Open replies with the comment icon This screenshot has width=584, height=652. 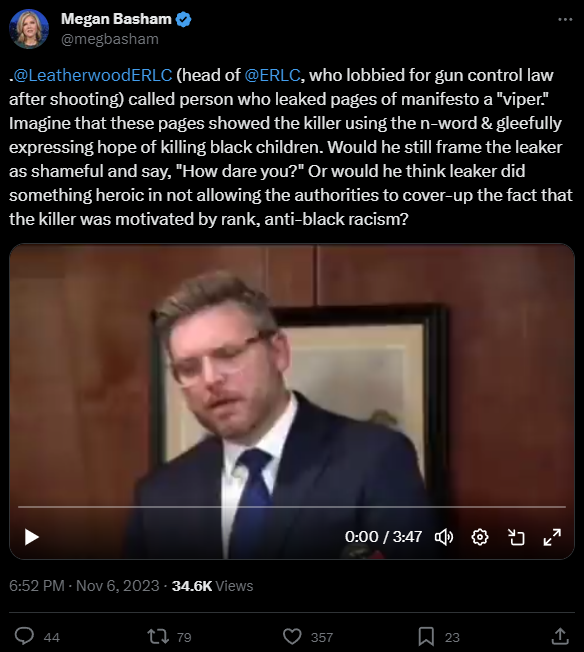click(x=25, y=636)
